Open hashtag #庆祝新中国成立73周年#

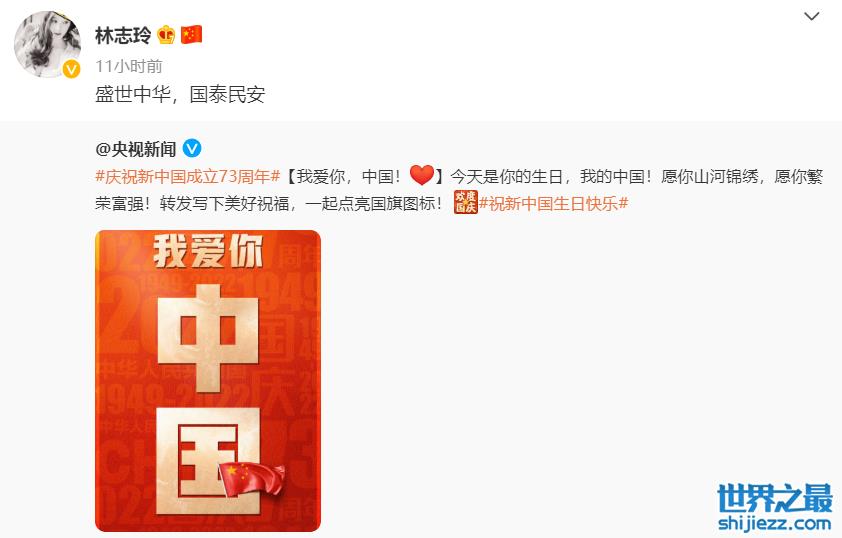(188, 177)
